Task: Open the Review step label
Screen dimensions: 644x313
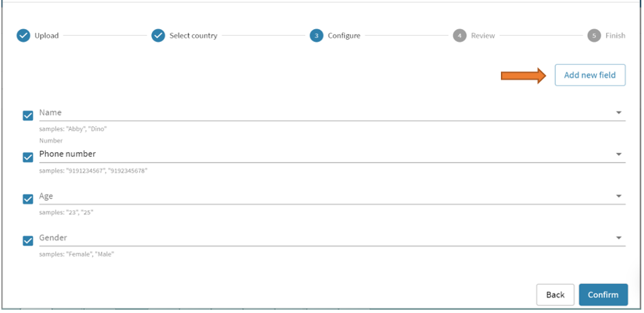Action: coord(483,36)
